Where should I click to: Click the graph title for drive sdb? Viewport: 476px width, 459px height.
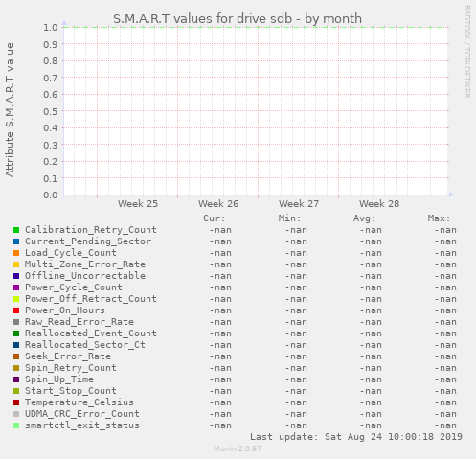point(238,18)
